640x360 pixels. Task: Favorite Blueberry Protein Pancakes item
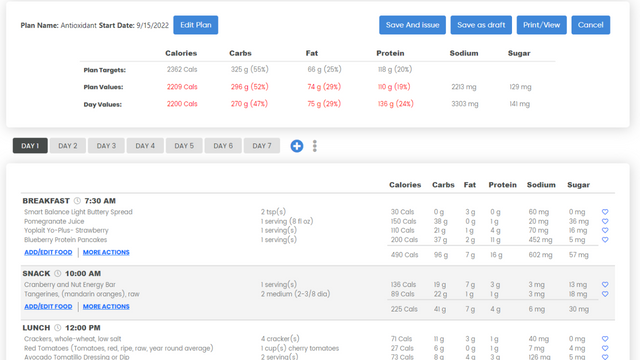(x=605, y=240)
